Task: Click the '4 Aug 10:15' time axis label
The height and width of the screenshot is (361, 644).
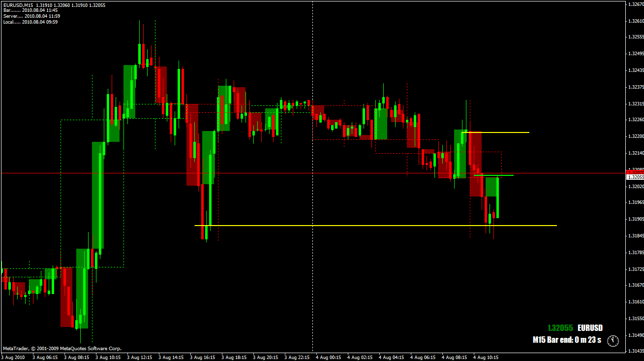Action: pyautogui.click(x=487, y=357)
